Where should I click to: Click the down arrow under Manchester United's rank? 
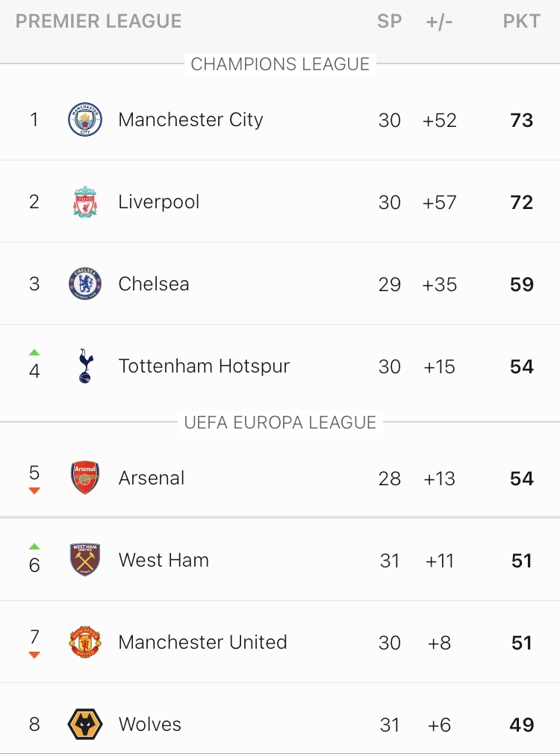(x=34, y=655)
